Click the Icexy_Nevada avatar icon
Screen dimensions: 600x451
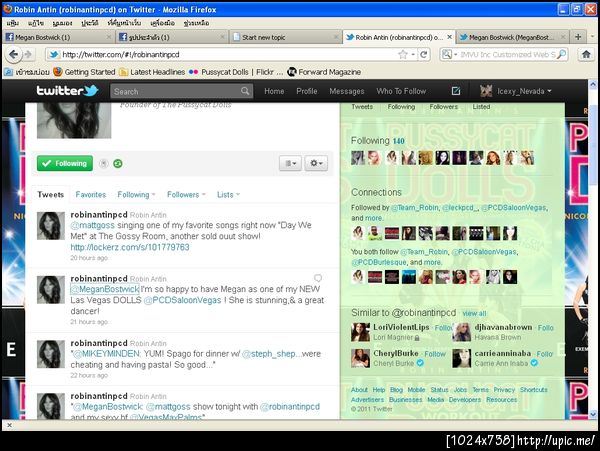(x=486, y=91)
